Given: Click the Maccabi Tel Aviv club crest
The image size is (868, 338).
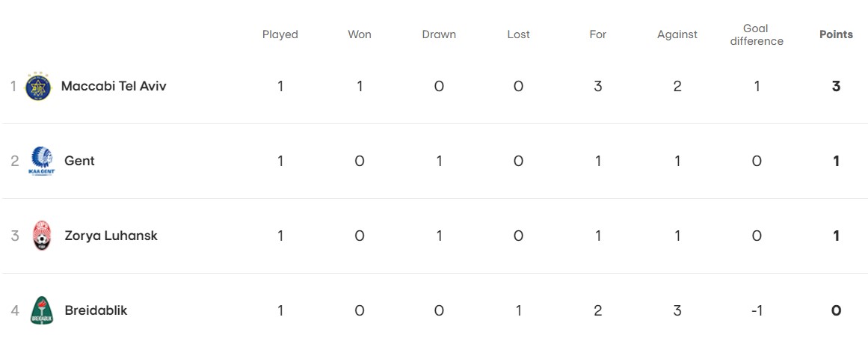Looking at the screenshot, I should click(38, 87).
